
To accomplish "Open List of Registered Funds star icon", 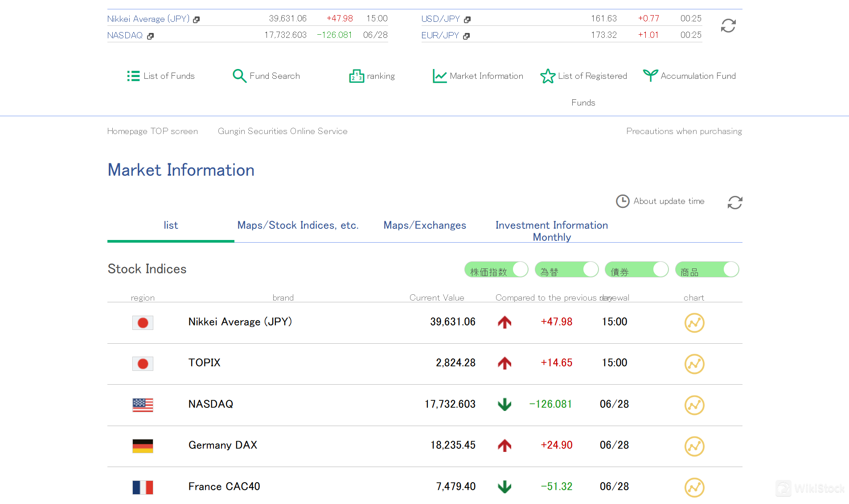I will tap(547, 76).
